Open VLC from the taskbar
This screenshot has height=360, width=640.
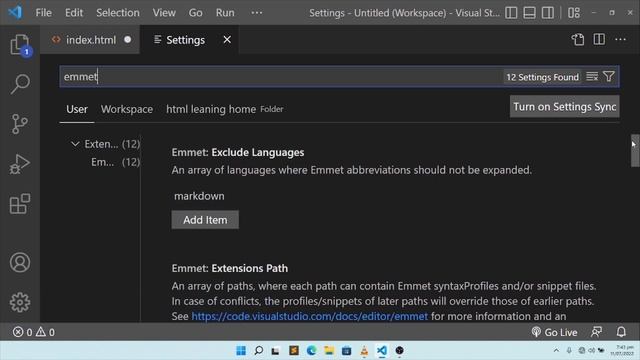364,350
